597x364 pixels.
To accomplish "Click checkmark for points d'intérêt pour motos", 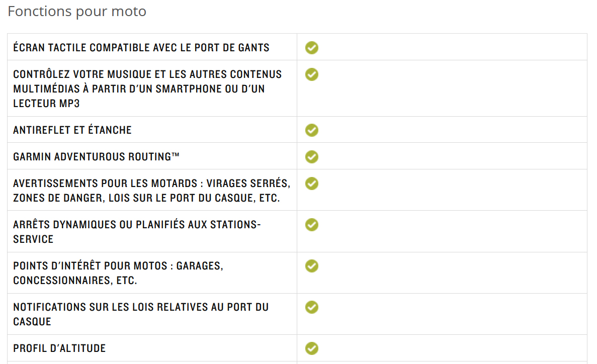I will pyautogui.click(x=311, y=266).
